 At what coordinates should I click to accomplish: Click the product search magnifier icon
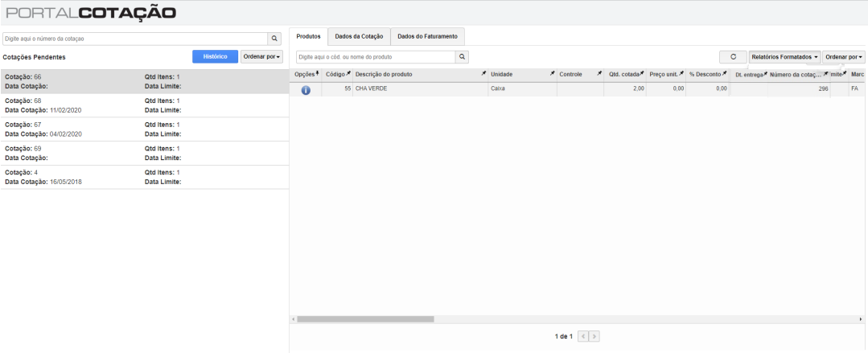tap(463, 56)
